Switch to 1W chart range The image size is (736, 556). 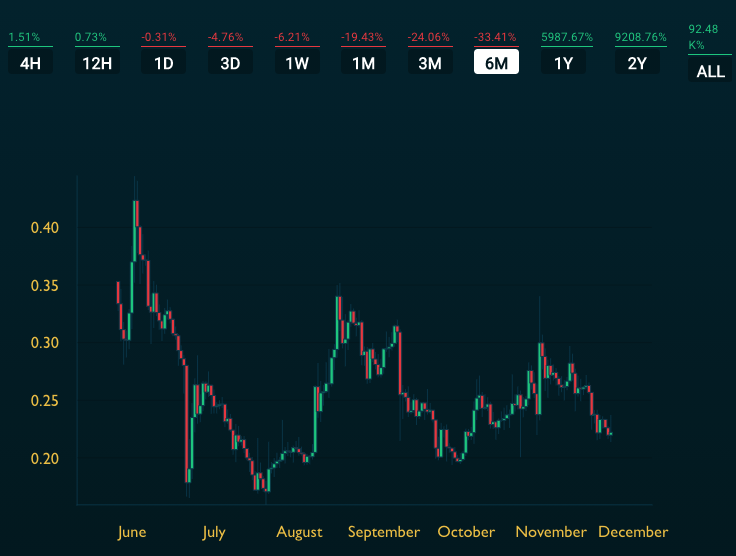(x=297, y=63)
